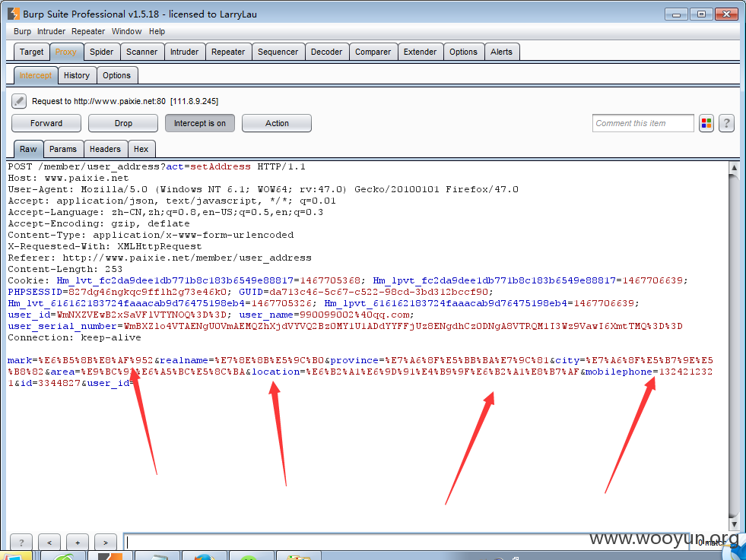Screen dimensions: 746x560
Task: Click the 'POST /member/user_address' request line
Action: pyautogui.click(x=157, y=167)
